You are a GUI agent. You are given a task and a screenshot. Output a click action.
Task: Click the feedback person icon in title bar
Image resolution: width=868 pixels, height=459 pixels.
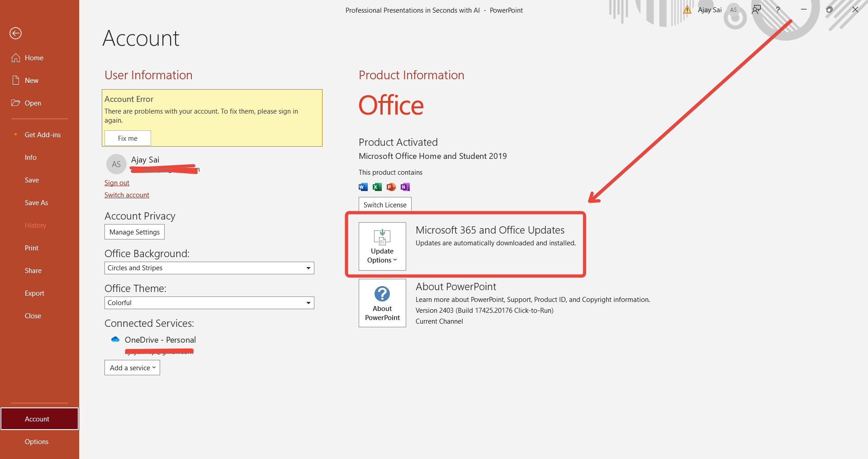click(x=756, y=10)
